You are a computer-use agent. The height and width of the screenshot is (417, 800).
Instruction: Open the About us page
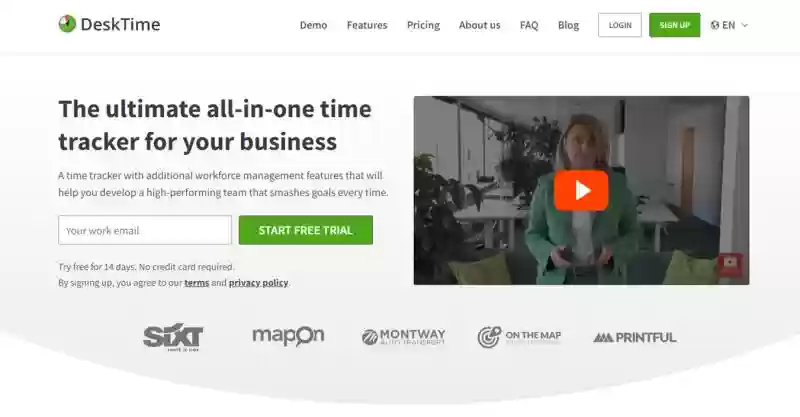coord(480,25)
